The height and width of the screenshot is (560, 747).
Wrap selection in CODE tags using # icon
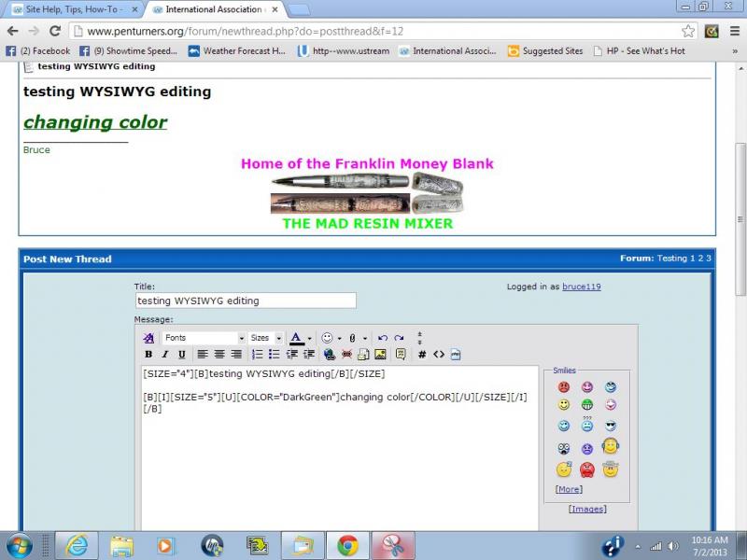point(422,355)
